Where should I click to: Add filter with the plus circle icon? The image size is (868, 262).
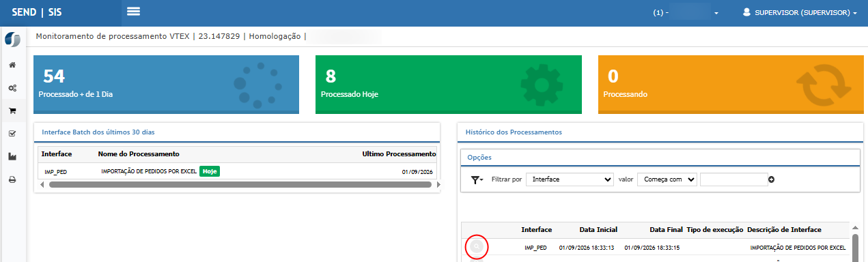point(772,179)
